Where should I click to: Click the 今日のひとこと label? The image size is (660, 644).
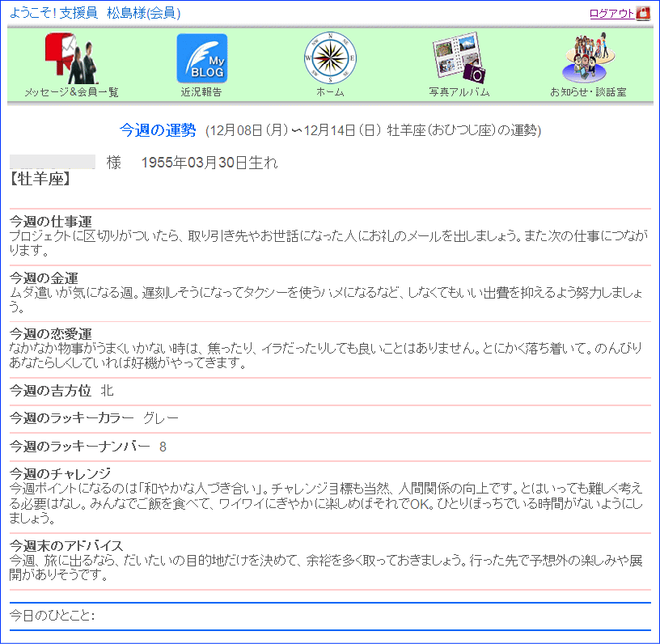[52, 616]
